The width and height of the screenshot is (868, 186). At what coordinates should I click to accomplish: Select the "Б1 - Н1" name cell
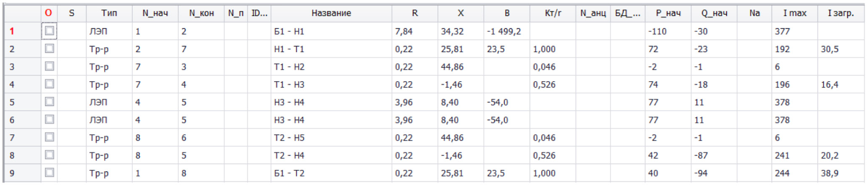pyautogui.click(x=289, y=32)
